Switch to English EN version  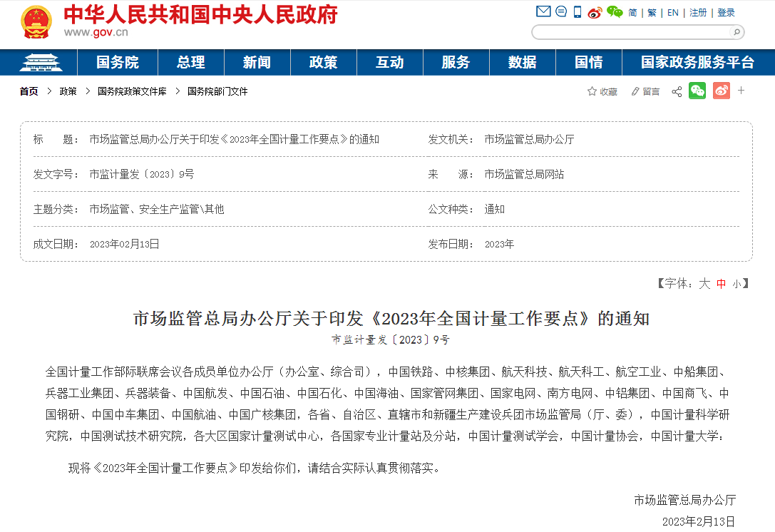coord(672,13)
